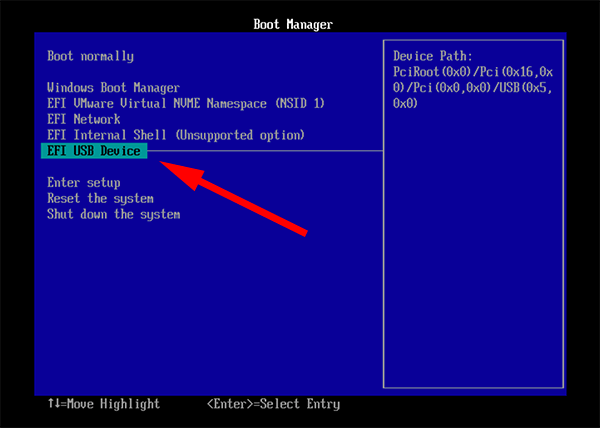Open Enter setup
Image resolution: width=600 pixels, height=428 pixels.
(84, 183)
